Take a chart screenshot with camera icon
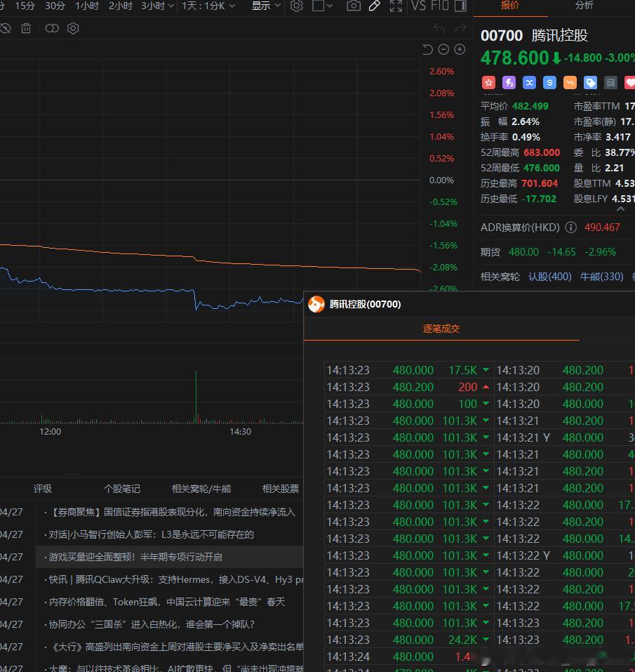Image resolution: width=635 pixels, height=672 pixels. 353,6
